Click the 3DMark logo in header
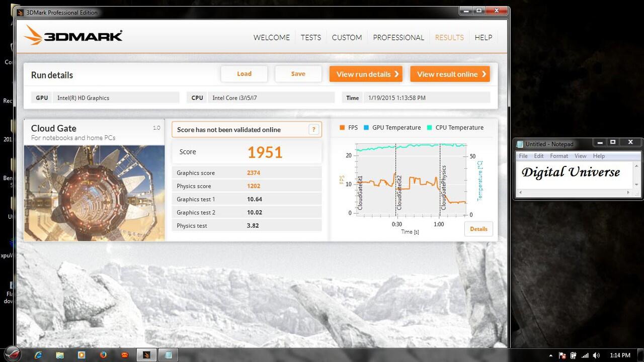This screenshot has height=362, width=644. (x=73, y=35)
